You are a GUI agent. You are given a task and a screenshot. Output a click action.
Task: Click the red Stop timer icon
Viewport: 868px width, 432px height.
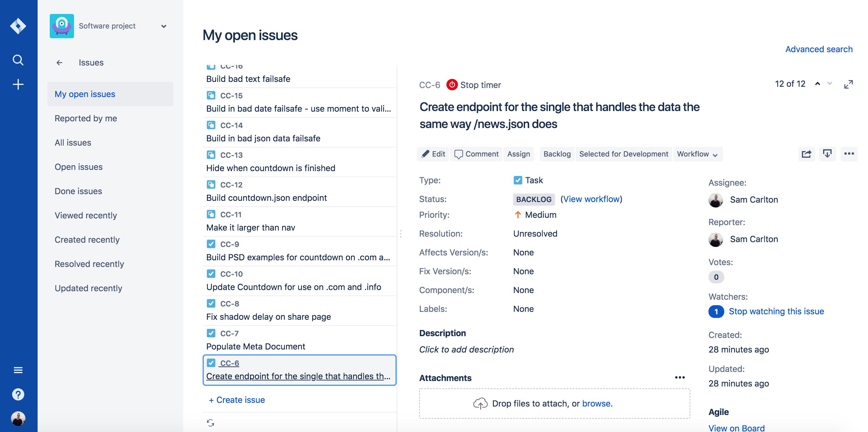click(x=452, y=85)
